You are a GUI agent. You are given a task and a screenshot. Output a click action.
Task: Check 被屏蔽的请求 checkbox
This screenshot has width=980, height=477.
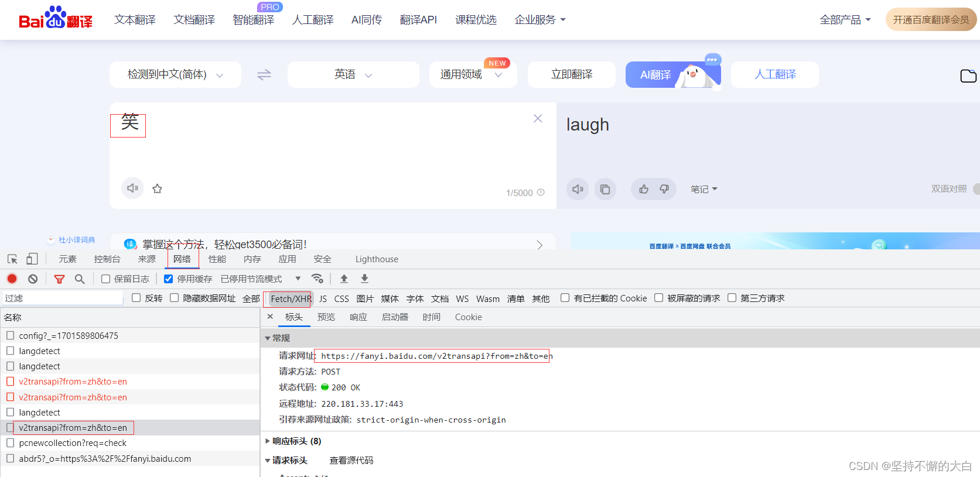659,298
